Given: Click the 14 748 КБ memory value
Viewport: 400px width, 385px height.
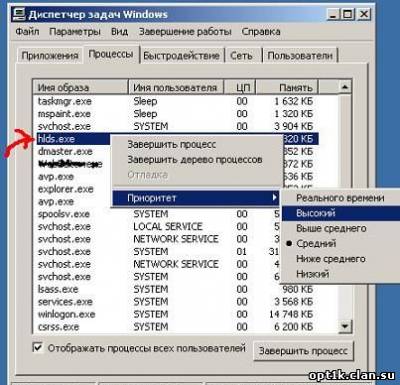Looking at the screenshot, I should [x=291, y=314].
